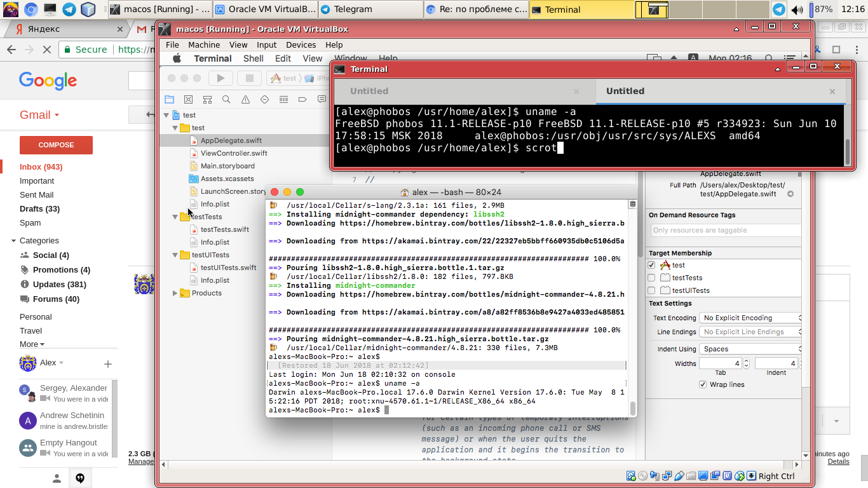Click VirtualBox audio status icon
This screenshot has height=488, width=868.
[655, 476]
